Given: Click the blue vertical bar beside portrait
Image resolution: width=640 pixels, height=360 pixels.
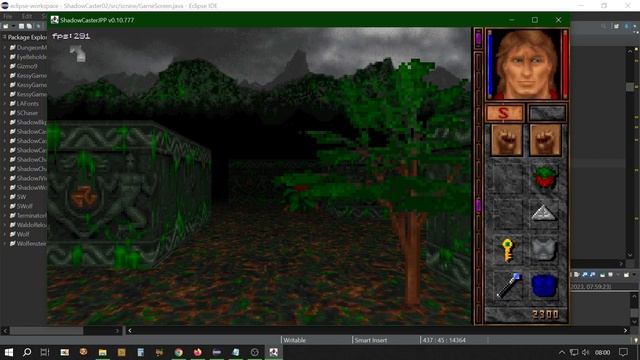Looking at the screenshot, I should [490, 64].
